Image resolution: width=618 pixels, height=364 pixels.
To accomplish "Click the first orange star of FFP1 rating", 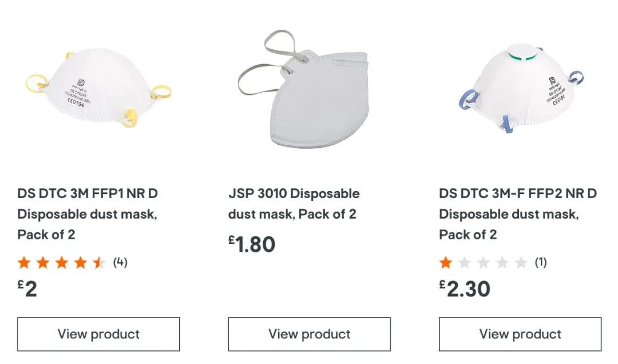I will [23, 263].
